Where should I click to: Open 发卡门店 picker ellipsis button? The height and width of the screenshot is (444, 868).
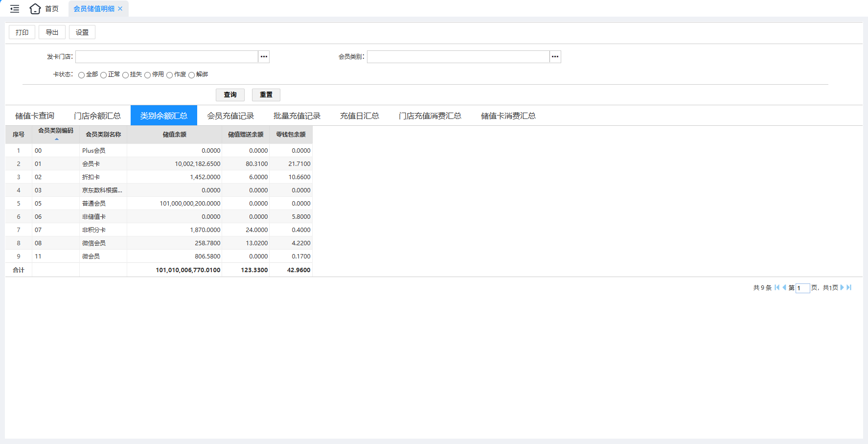pyautogui.click(x=264, y=57)
